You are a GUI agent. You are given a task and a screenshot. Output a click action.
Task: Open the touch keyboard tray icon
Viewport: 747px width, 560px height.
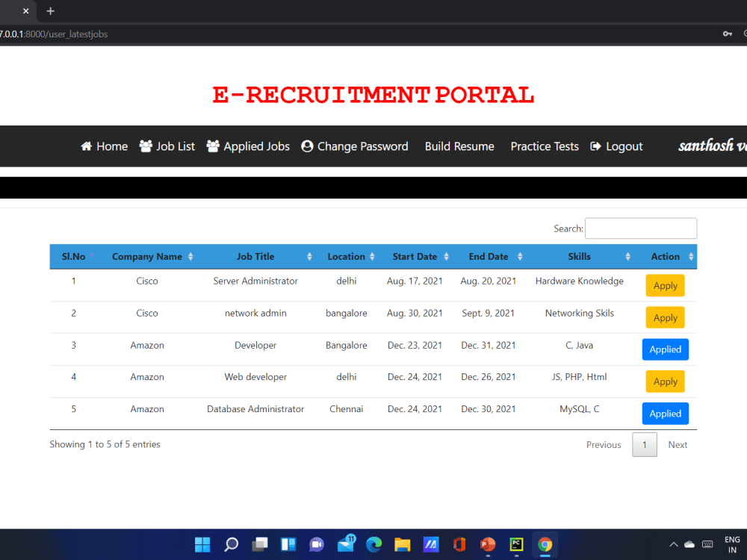(x=708, y=544)
